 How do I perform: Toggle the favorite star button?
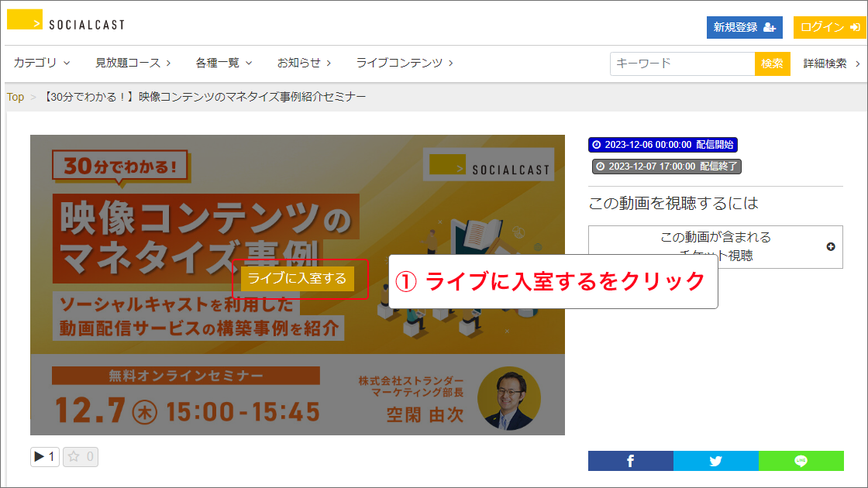tap(81, 456)
